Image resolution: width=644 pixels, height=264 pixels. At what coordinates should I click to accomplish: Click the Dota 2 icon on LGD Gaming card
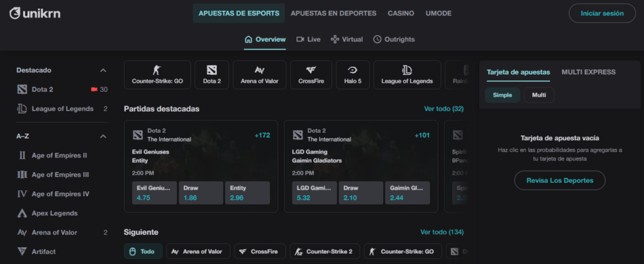tap(297, 135)
